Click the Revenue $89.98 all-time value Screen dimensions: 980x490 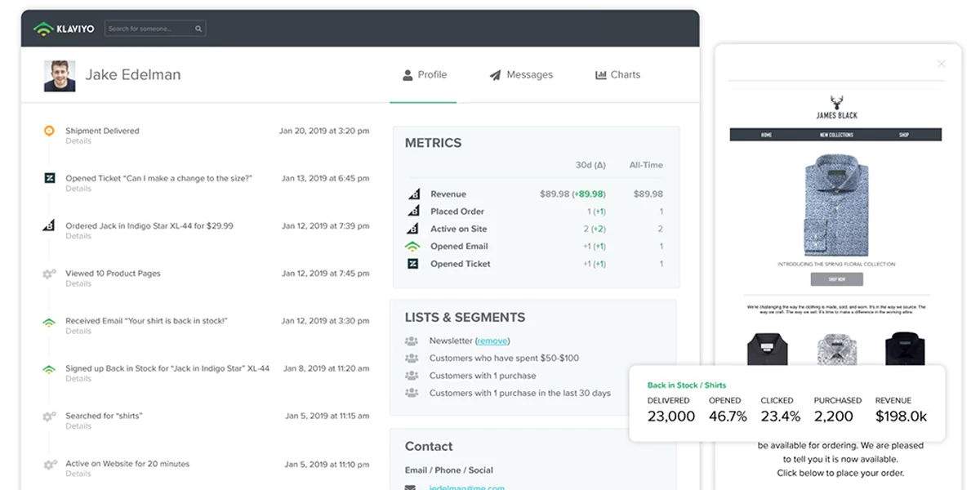tap(648, 194)
